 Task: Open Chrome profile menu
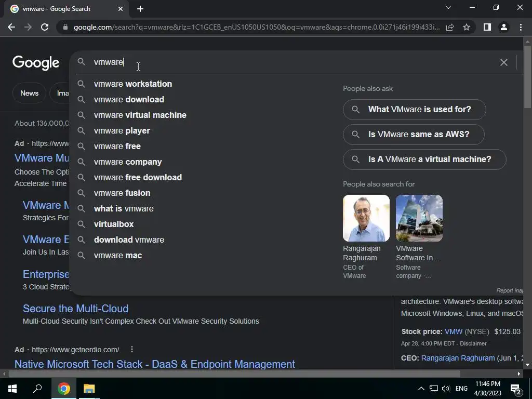[504, 27]
